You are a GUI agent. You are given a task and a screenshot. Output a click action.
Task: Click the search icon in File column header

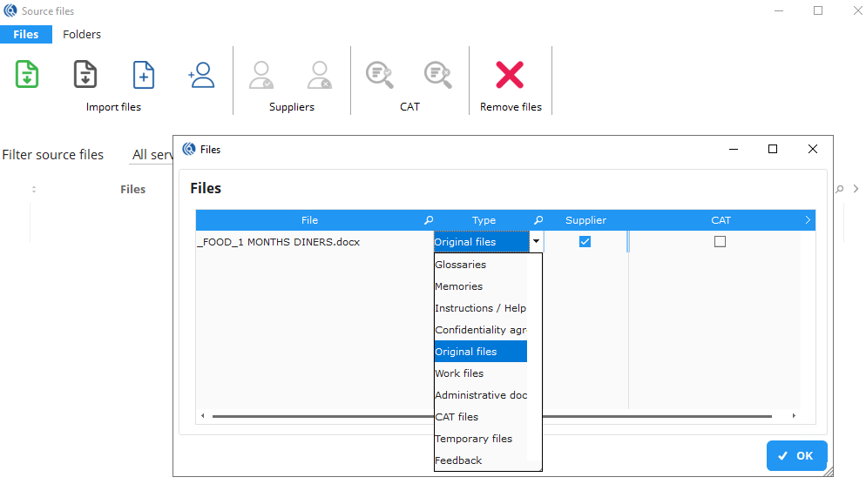point(428,220)
